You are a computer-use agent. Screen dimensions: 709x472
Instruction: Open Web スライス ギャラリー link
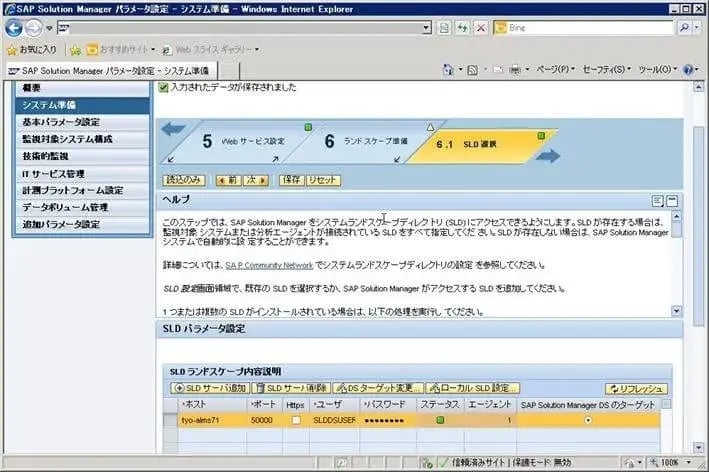(211, 49)
